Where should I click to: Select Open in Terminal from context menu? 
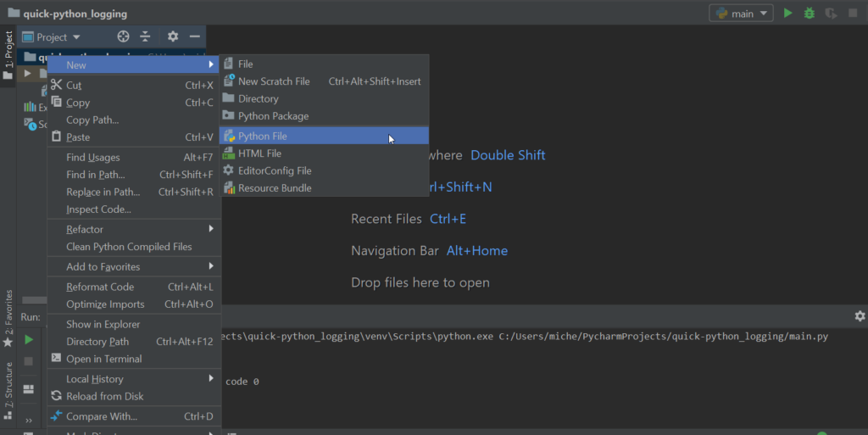(x=104, y=359)
